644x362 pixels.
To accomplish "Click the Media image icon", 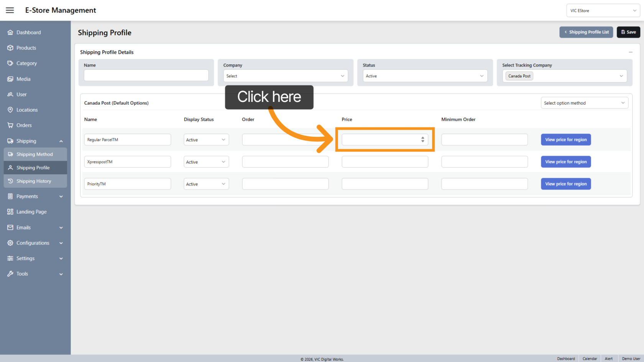I will tap(10, 79).
